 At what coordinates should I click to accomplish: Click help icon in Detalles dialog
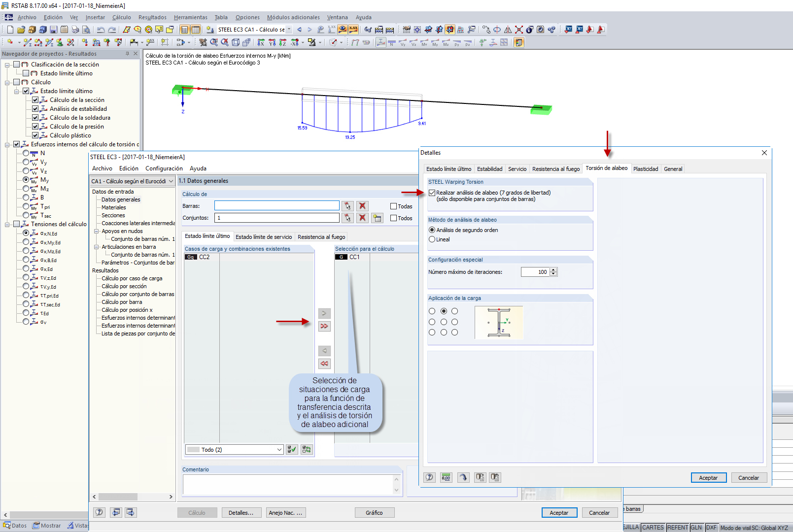pos(430,477)
